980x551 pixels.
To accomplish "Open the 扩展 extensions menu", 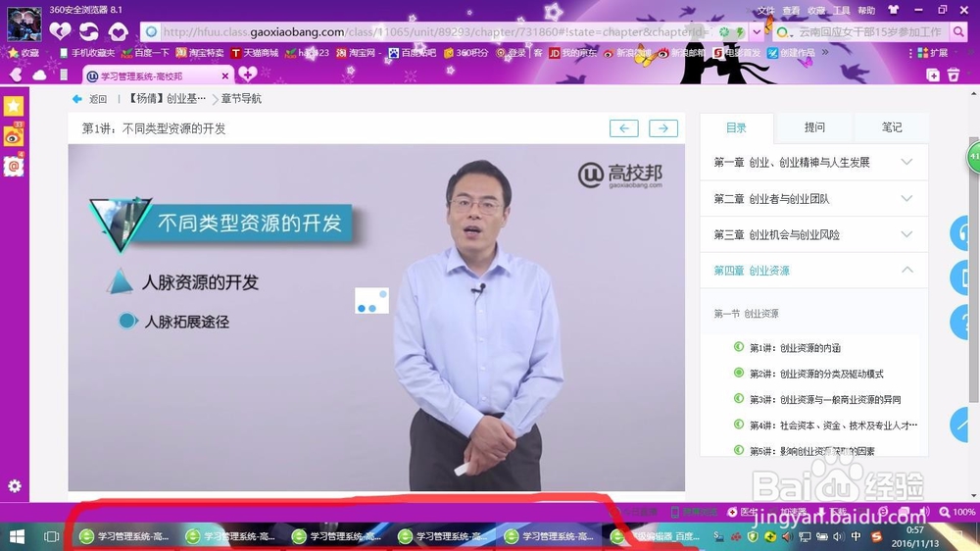I will tap(933, 53).
